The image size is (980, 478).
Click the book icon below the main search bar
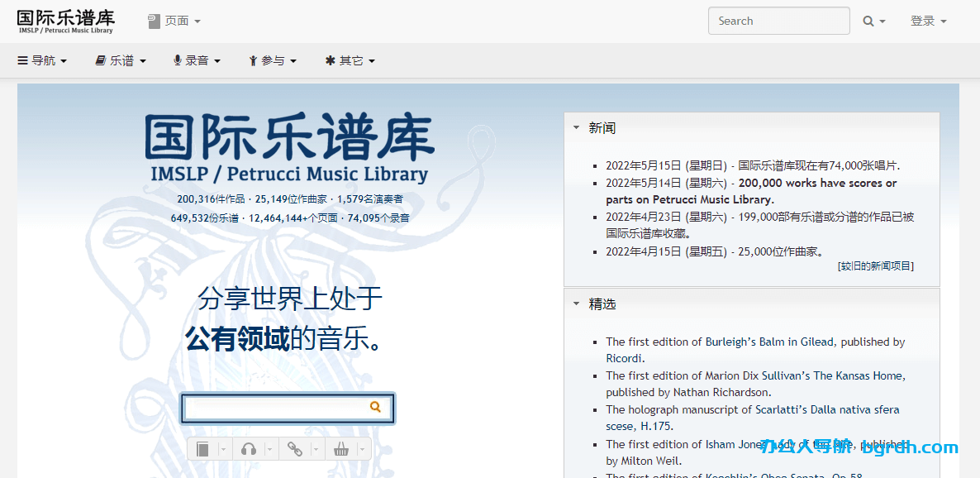point(203,449)
